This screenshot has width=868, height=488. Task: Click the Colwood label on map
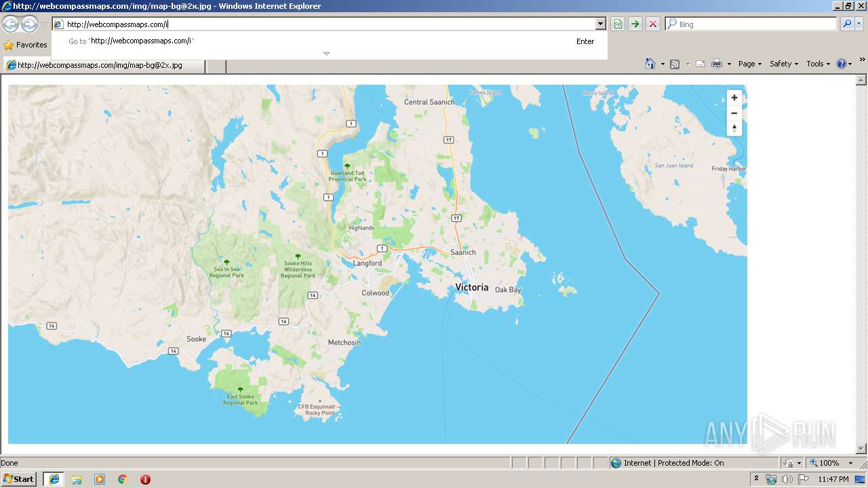[x=376, y=293]
